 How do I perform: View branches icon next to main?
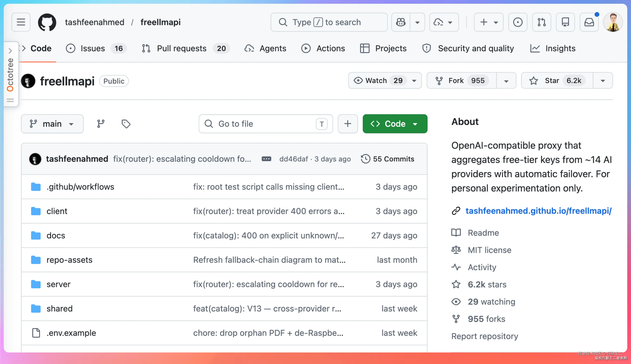point(101,124)
